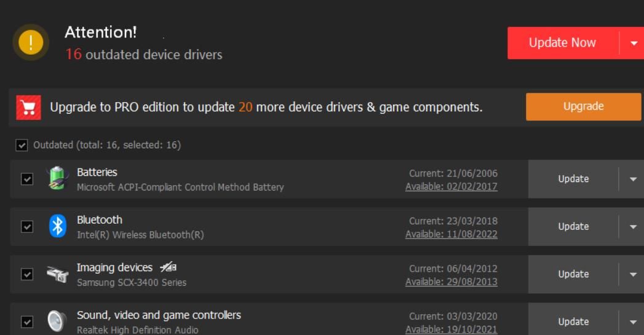Screen dimensions: 644x335
Task: Update the Realtek High Definition Audio driver
Action: click(573, 321)
